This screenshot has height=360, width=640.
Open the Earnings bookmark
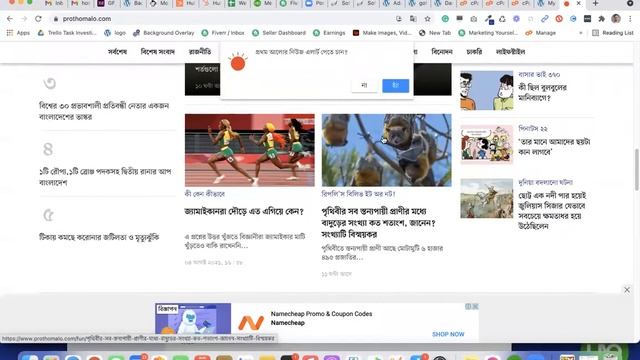(x=329, y=33)
